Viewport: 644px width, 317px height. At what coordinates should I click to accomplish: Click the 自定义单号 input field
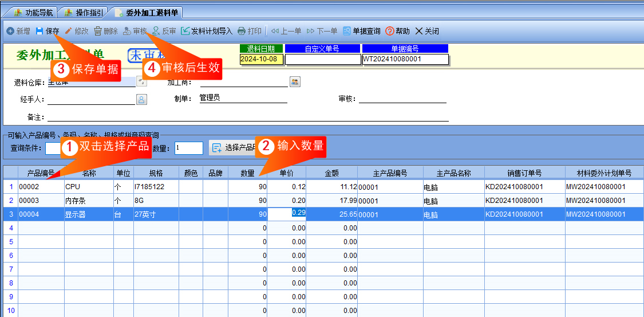pos(322,59)
